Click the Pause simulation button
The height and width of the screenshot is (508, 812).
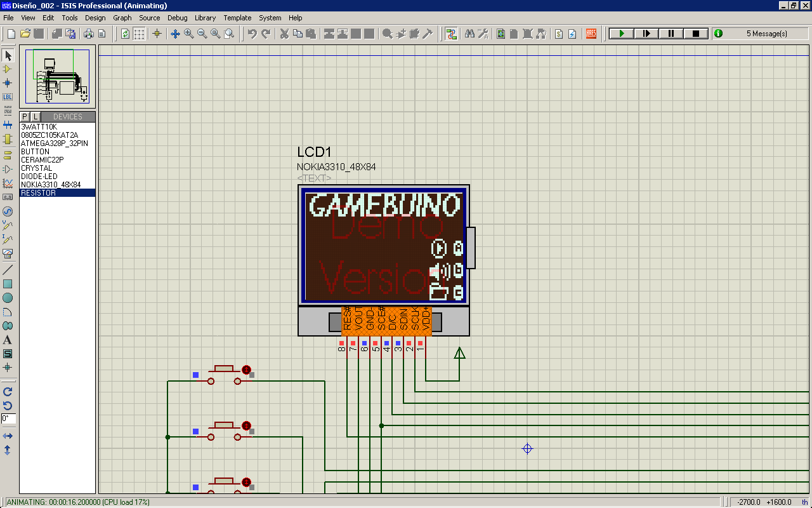click(671, 34)
